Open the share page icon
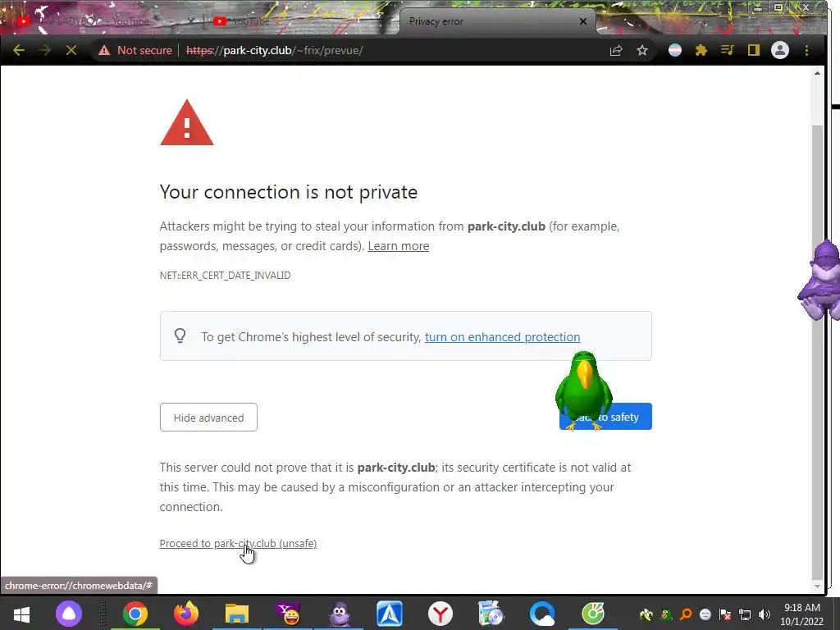840x630 pixels. click(x=616, y=50)
